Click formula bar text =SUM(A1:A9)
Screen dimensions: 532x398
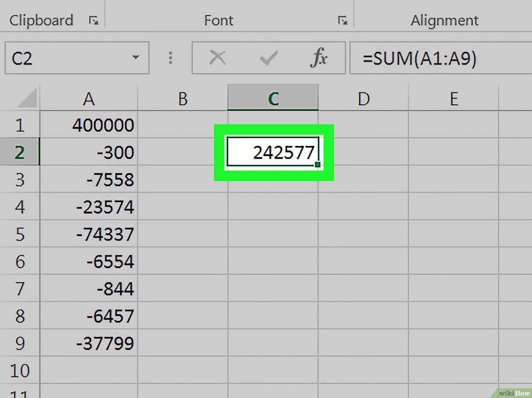(x=419, y=59)
